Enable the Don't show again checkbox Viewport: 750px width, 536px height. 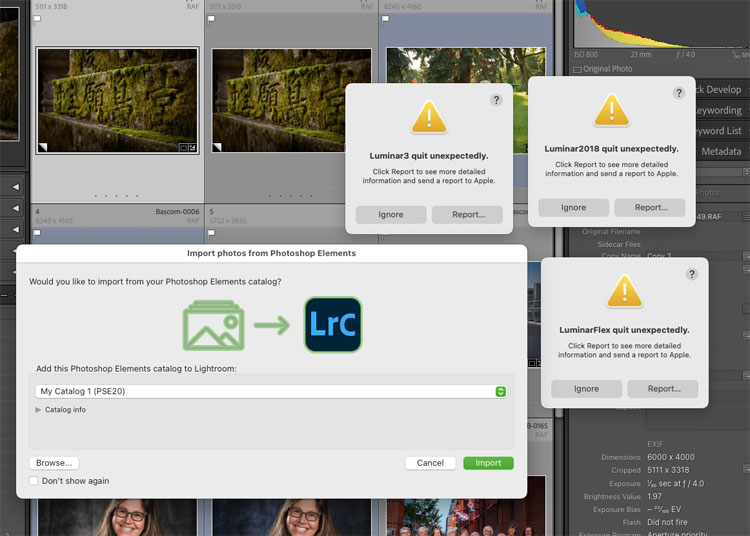point(33,481)
